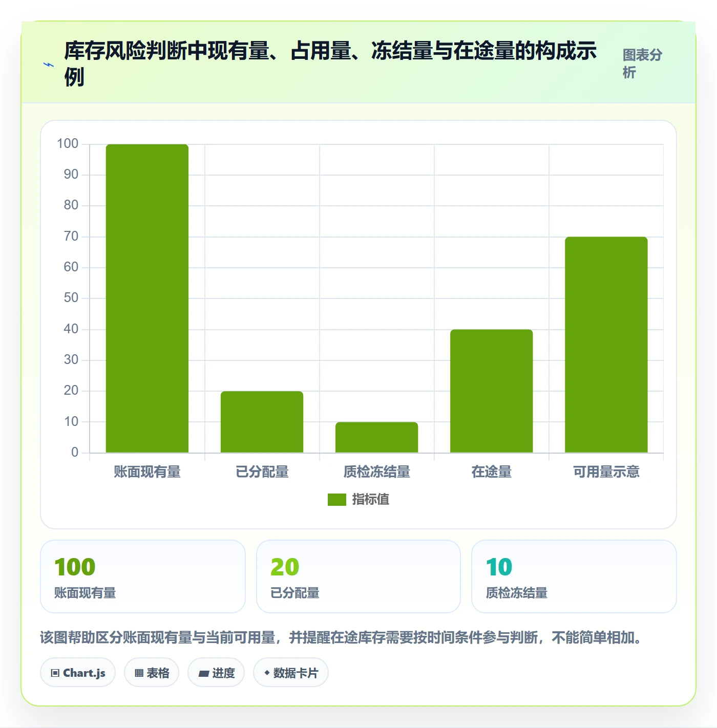Select the 已分配量 bar in chart
Viewport: 717px width, 728px height.
pos(262,422)
